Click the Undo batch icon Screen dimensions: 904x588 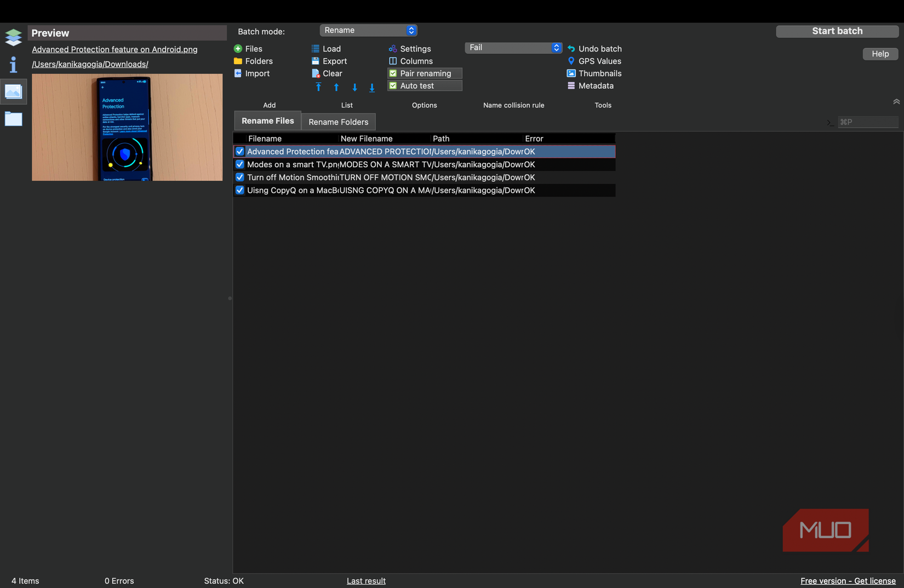coord(571,49)
